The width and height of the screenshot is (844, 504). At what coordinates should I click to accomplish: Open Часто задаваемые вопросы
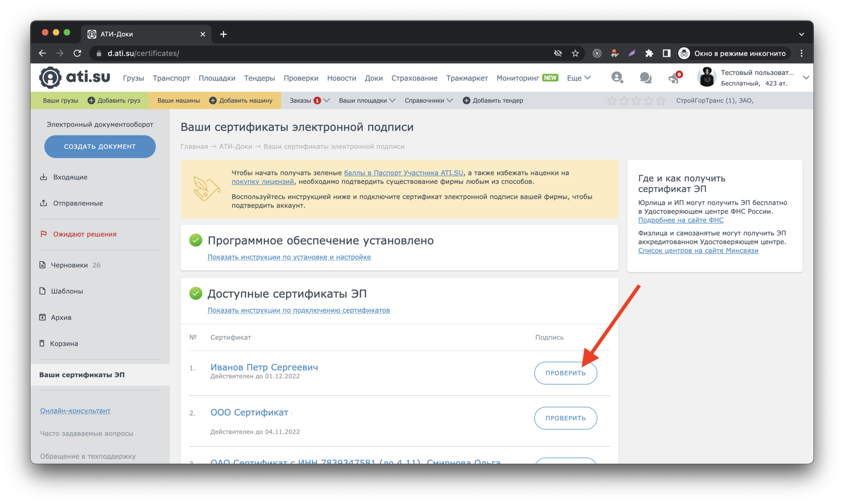(x=86, y=433)
